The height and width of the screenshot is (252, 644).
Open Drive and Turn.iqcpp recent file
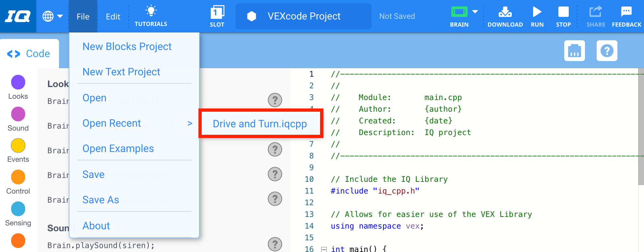coord(260,123)
